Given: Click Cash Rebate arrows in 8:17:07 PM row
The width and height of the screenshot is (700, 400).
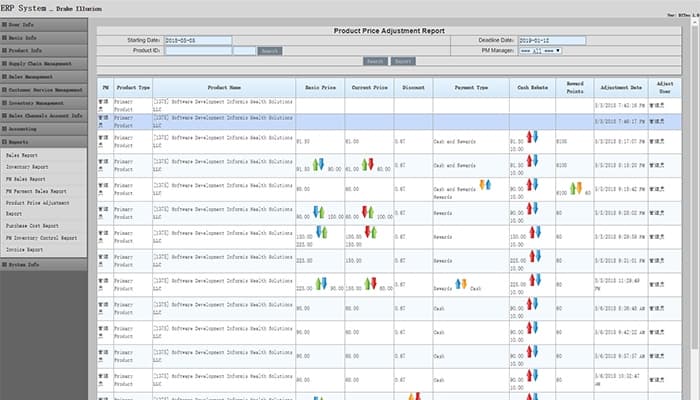Looking at the screenshot, I should coord(532,137).
